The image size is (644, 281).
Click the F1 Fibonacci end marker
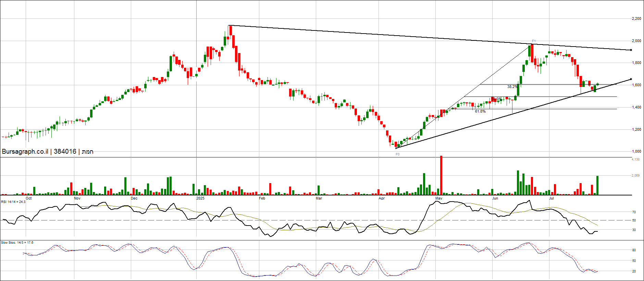click(x=534, y=41)
